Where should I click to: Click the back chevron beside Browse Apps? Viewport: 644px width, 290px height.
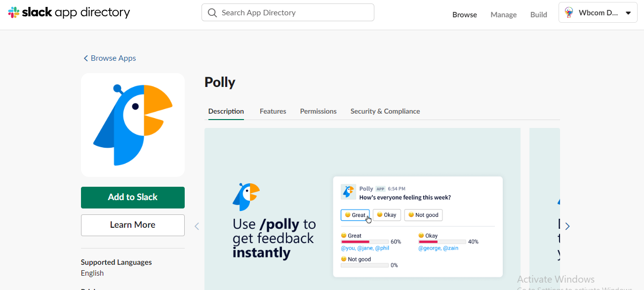point(85,58)
